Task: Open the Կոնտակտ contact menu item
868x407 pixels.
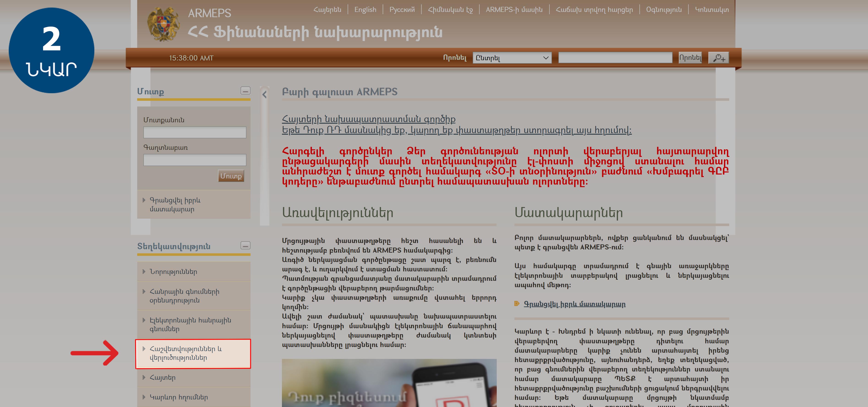Action: tap(712, 9)
